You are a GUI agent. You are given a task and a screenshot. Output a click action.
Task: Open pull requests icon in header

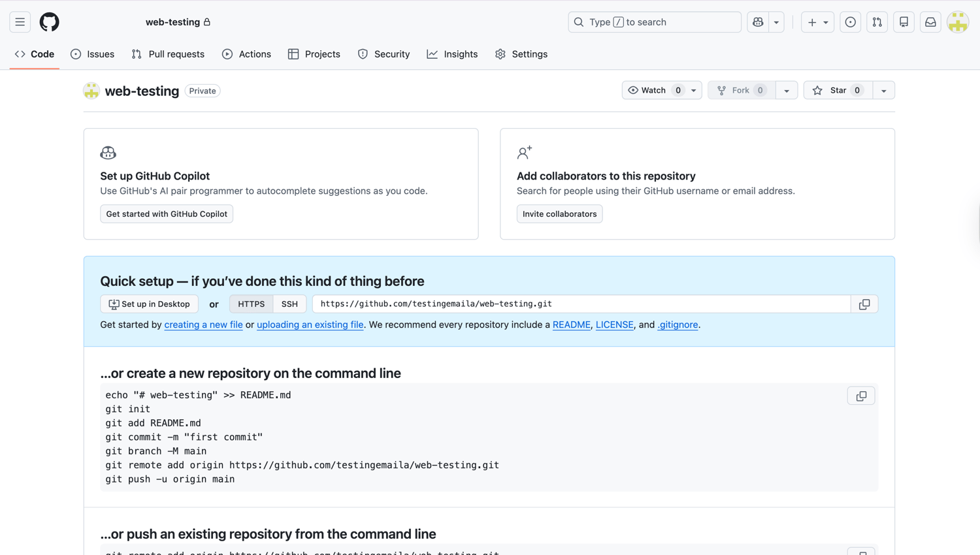click(x=877, y=22)
